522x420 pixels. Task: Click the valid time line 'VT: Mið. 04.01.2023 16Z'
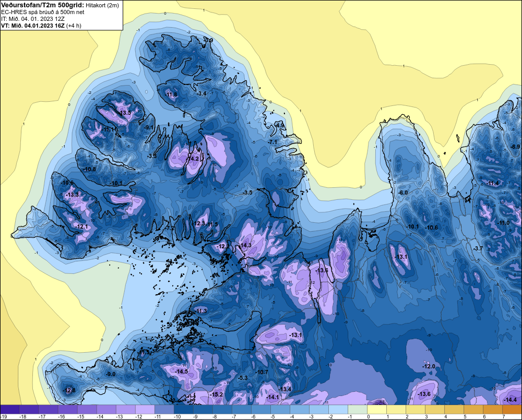[x=33, y=26]
